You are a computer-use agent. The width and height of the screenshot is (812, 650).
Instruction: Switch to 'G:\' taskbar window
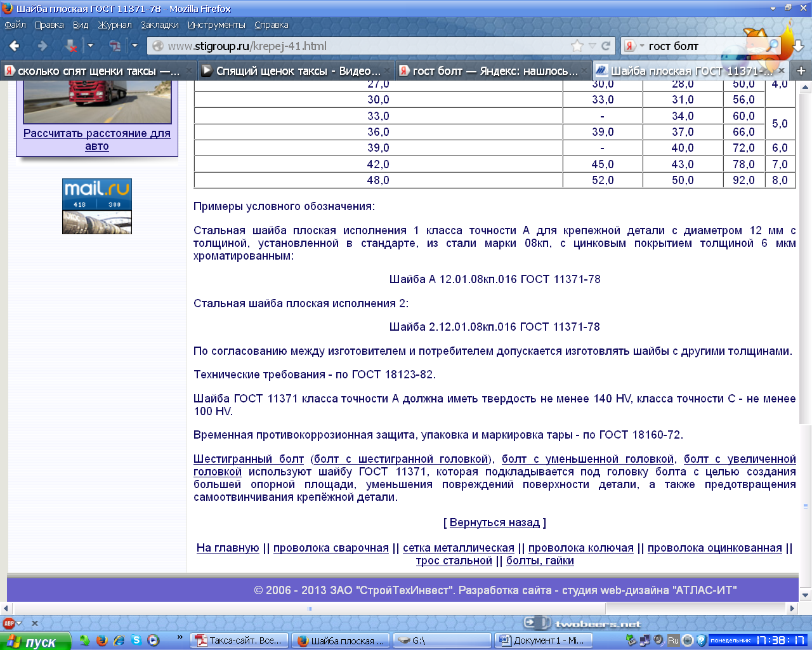(x=441, y=640)
